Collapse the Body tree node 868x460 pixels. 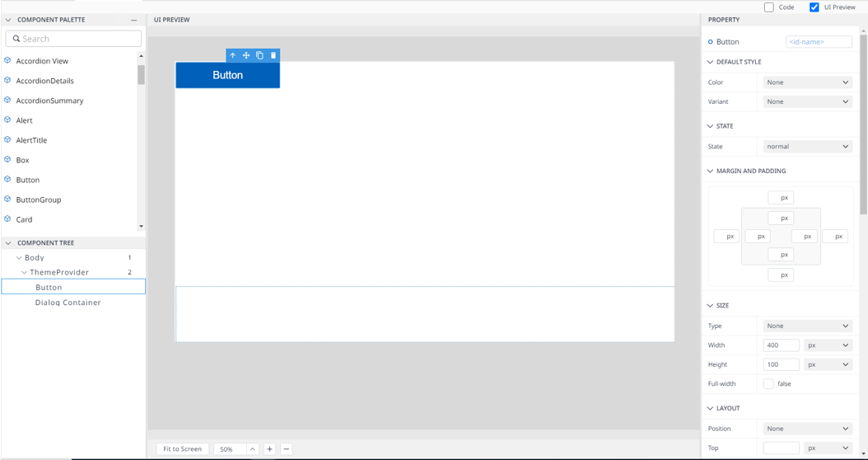coord(20,258)
